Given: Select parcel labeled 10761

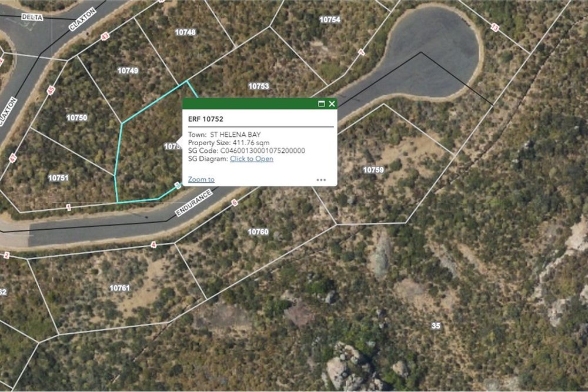Looking at the screenshot, I should (119, 288).
